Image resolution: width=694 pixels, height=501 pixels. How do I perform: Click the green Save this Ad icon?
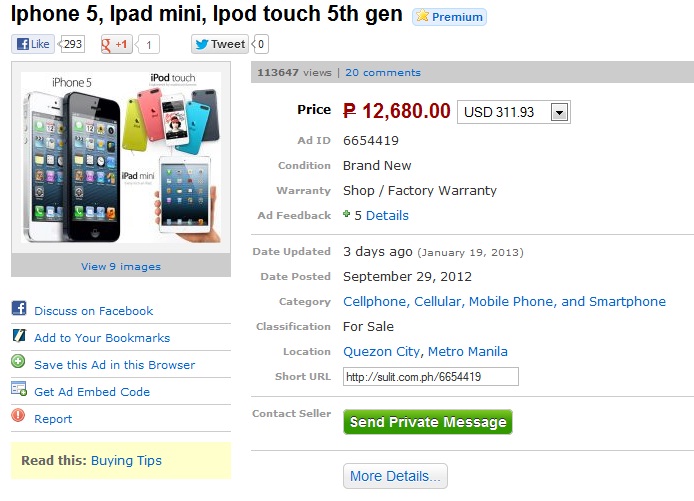point(19,363)
